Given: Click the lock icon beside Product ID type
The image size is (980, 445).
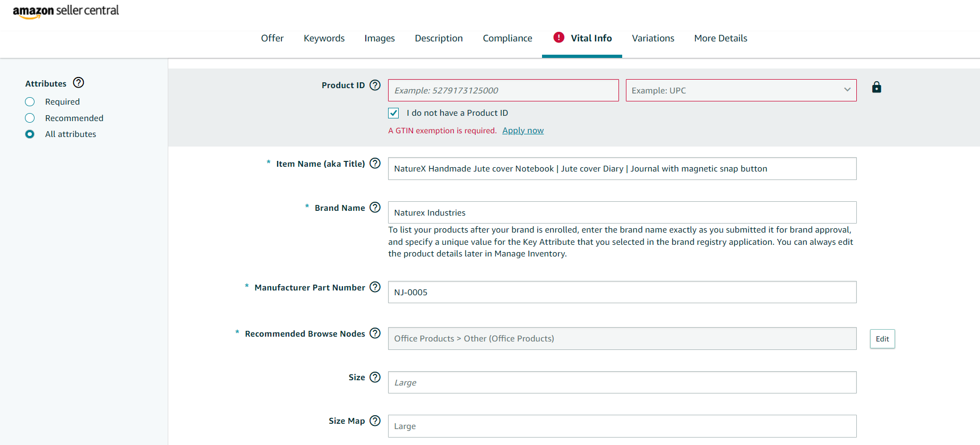Looking at the screenshot, I should pyautogui.click(x=876, y=87).
